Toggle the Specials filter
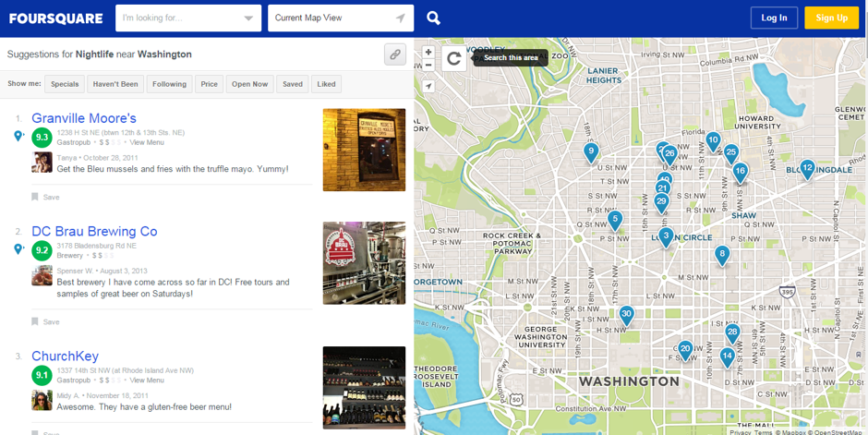Screen dimensions: 868x435 point(65,84)
